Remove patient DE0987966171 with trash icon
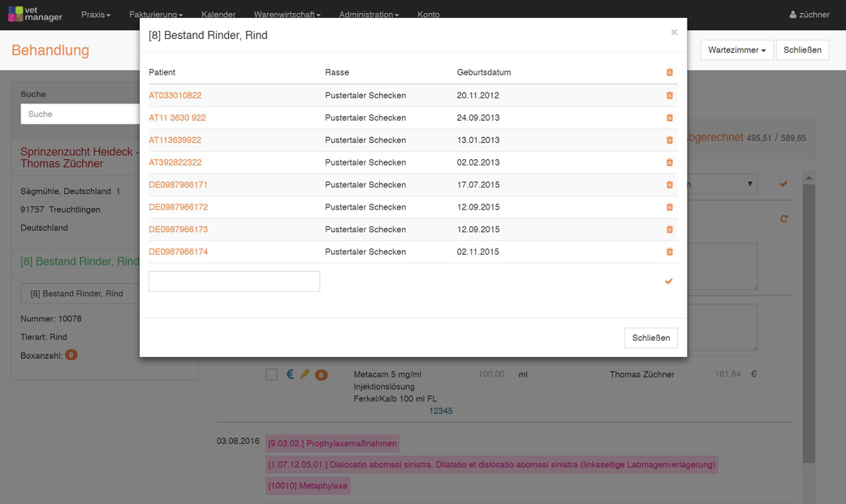This screenshot has height=504, width=846. (669, 185)
